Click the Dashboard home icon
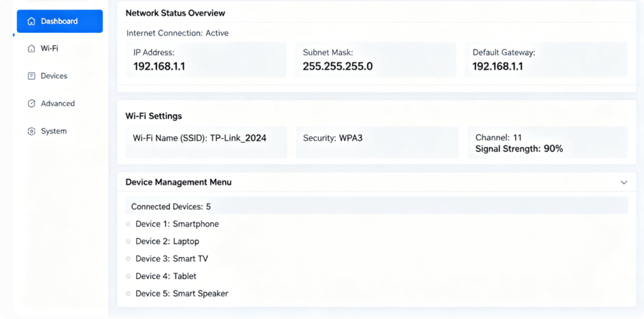Screen dimensions: 644x319 31,21
